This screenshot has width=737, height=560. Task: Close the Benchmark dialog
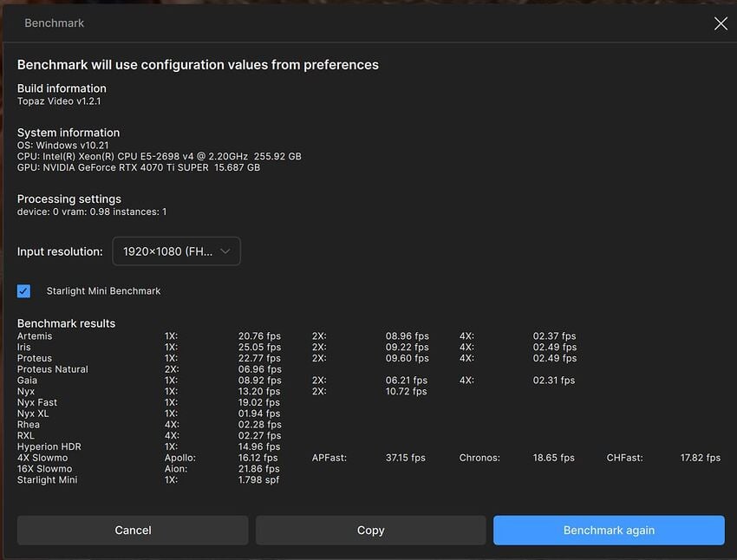(x=721, y=23)
